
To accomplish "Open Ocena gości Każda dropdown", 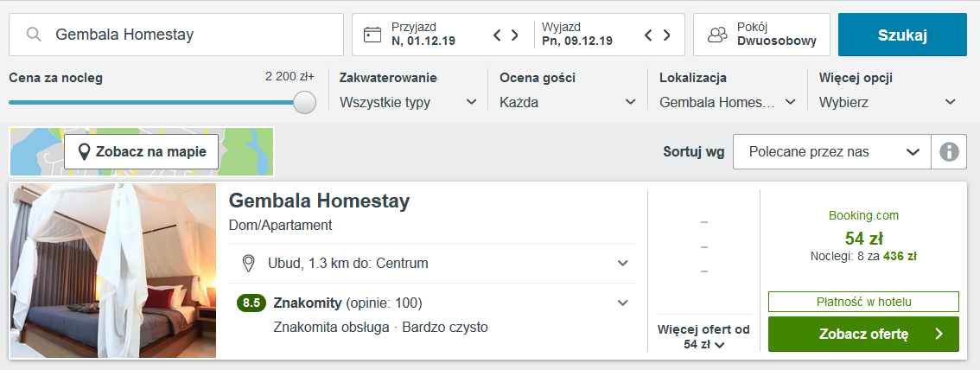I will click(568, 103).
